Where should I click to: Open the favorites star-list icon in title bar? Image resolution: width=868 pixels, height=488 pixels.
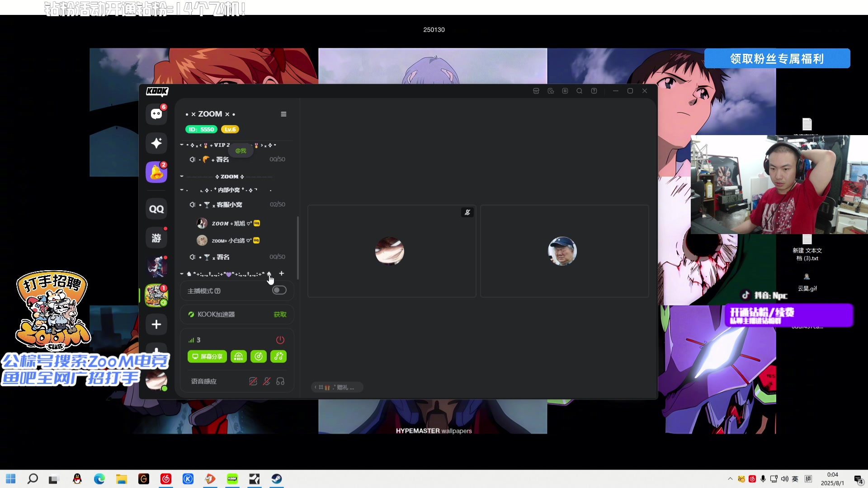coord(551,91)
